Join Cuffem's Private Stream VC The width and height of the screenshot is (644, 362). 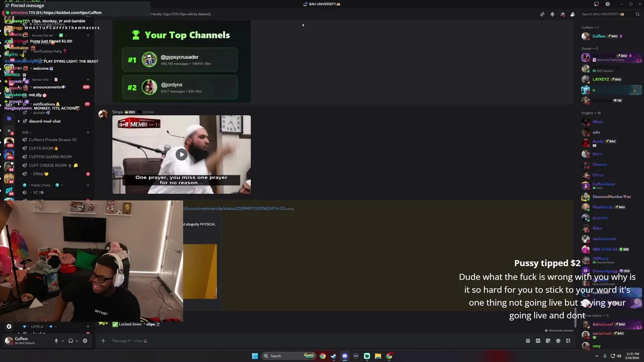(55, 140)
